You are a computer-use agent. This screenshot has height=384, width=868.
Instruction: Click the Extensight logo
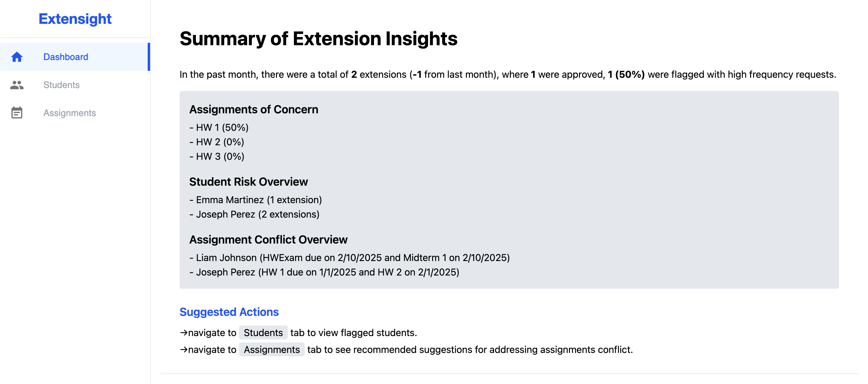(75, 19)
